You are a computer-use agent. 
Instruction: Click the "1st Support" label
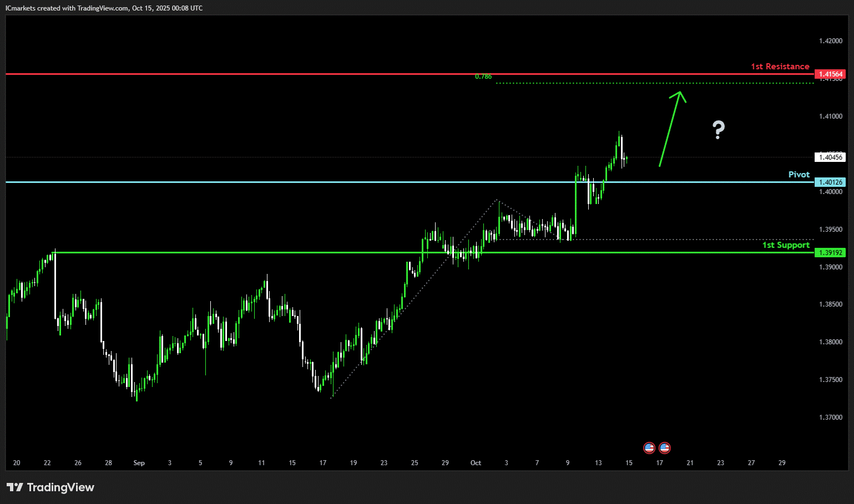pyautogui.click(x=785, y=245)
